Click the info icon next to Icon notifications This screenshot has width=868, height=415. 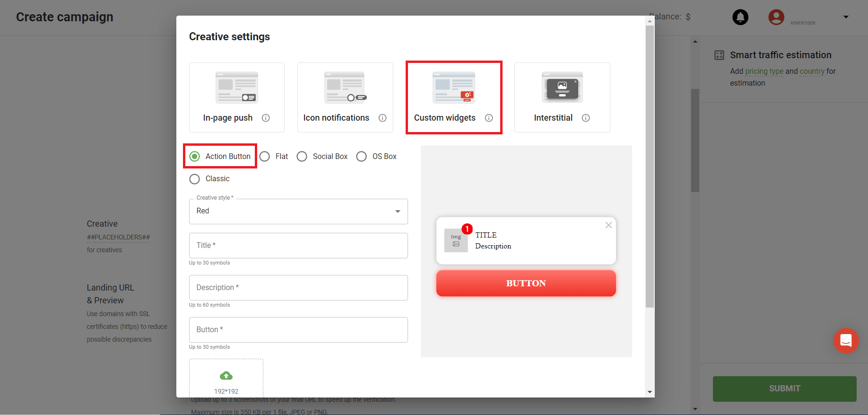(382, 118)
